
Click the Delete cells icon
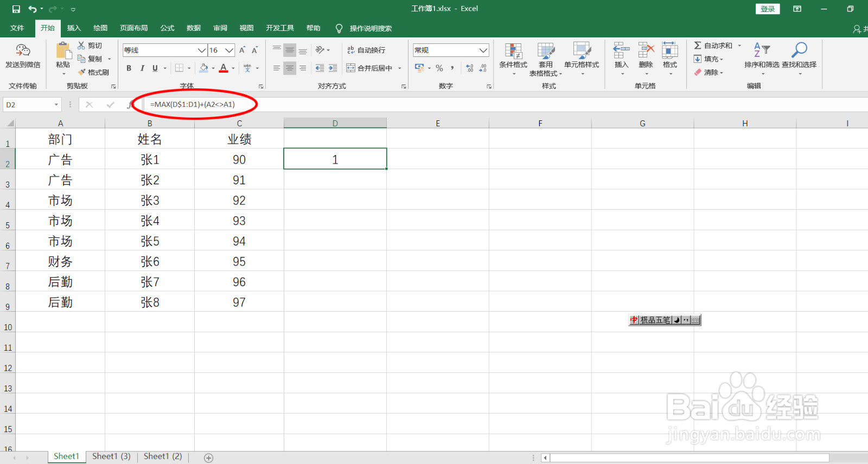point(646,50)
